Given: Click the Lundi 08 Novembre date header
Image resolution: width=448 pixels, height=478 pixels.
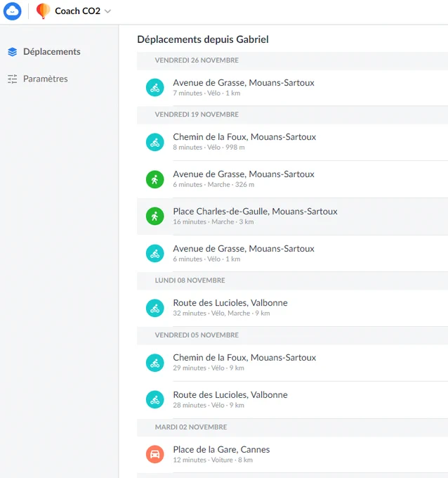Looking at the screenshot, I should click(292, 280).
